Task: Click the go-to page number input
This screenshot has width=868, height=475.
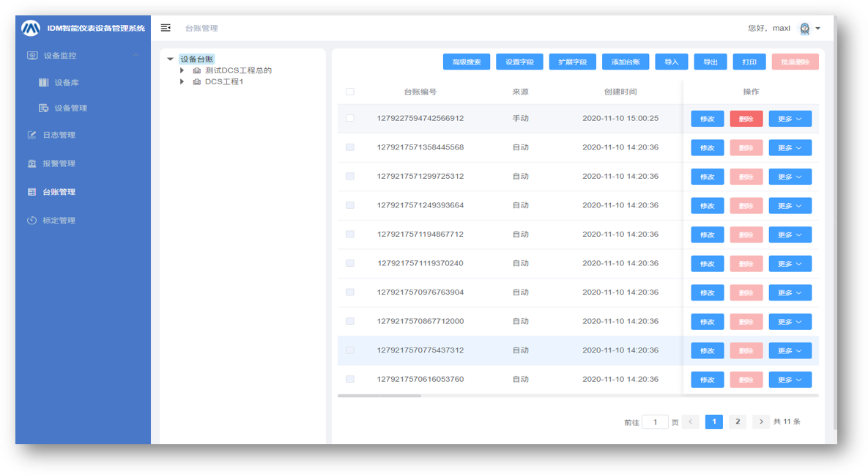Action: point(655,422)
